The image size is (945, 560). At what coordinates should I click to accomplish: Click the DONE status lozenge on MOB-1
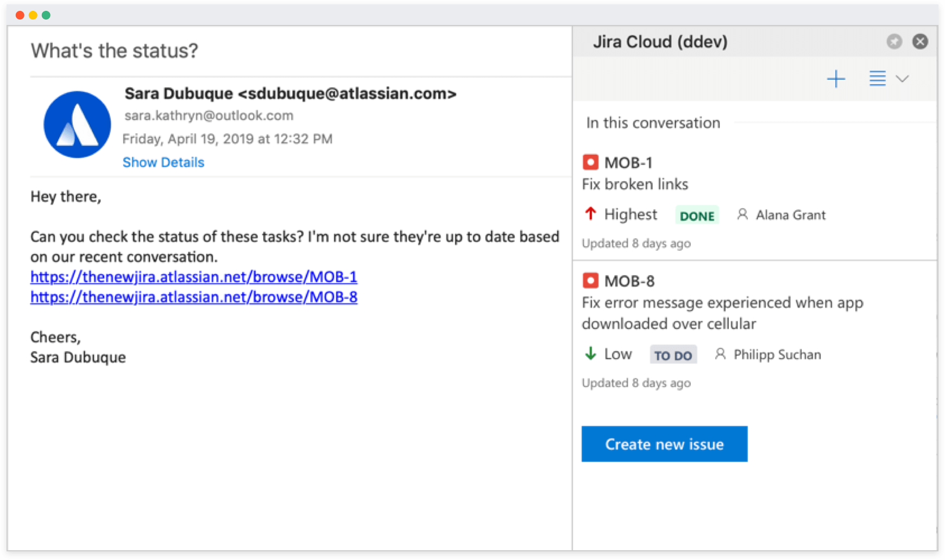[x=697, y=215]
